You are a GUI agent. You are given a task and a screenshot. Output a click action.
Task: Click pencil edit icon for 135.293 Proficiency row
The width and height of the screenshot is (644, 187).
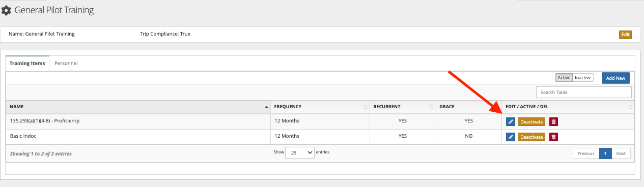[511, 122]
